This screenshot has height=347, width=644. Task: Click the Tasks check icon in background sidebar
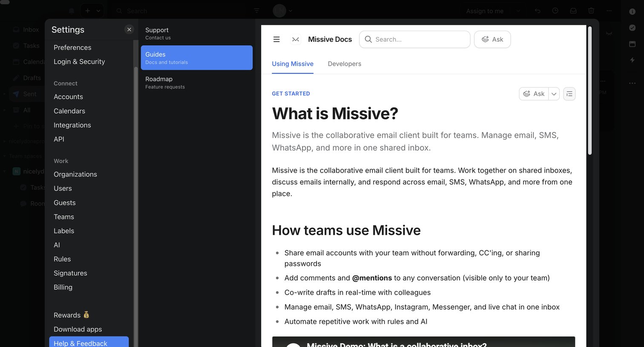(16, 46)
